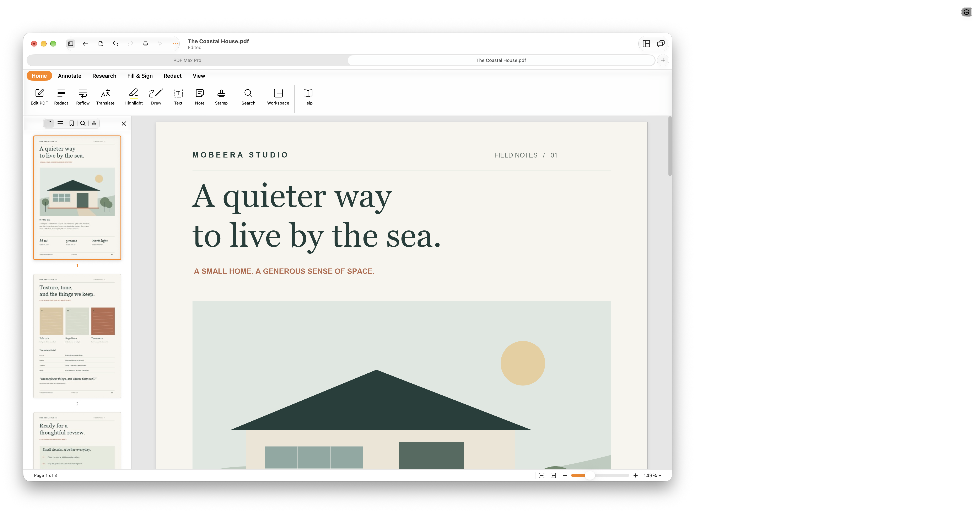The height and width of the screenshot is (512, 980).
Task: Open the Translate tool
Action: 105,97
